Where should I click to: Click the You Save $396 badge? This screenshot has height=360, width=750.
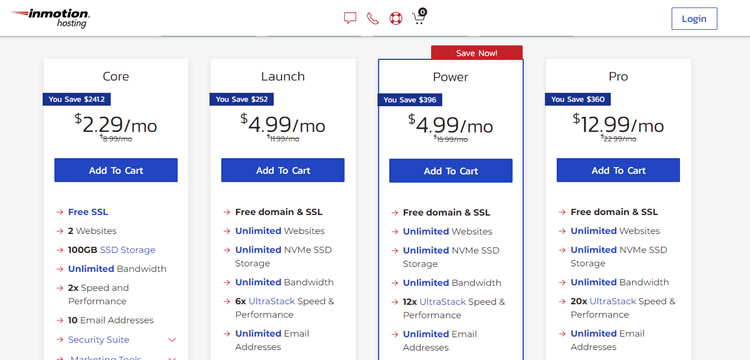click(x=410, y=100)
